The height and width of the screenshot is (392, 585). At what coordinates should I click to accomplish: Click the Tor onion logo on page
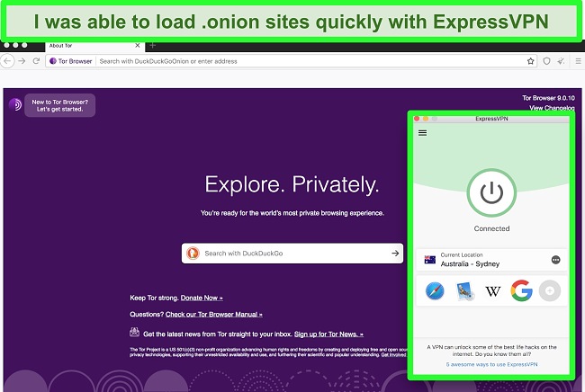(x=15, y=105)
